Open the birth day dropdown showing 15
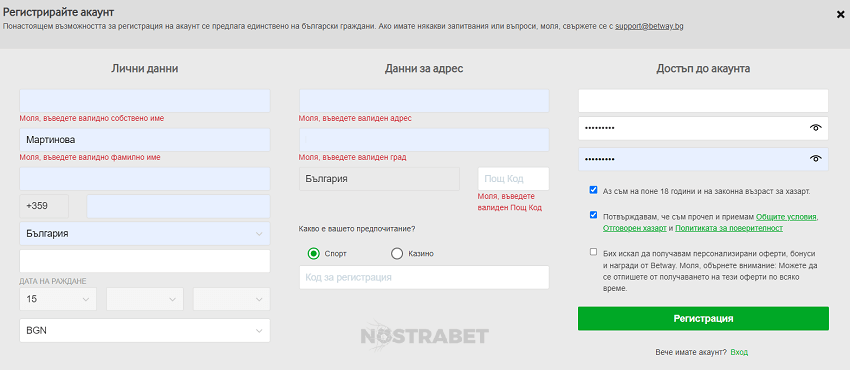This screenshot has height=370, width=850. (x=58, y=299)
